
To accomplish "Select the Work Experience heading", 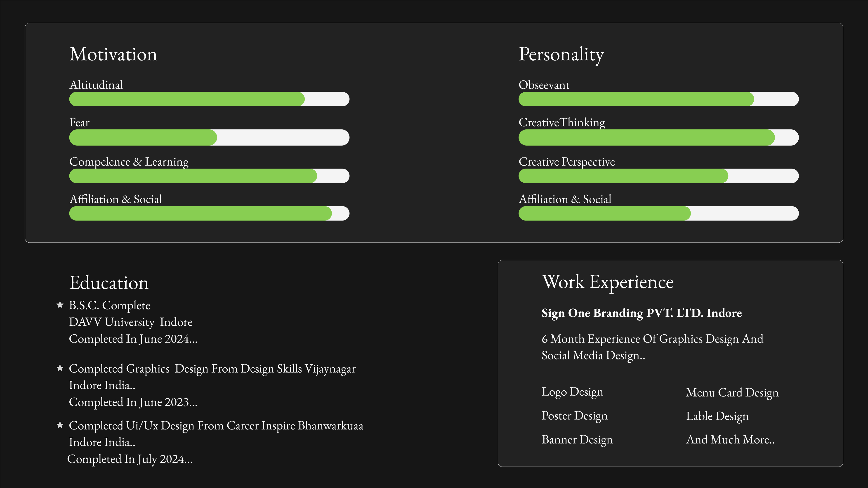I will click(608, 282).
